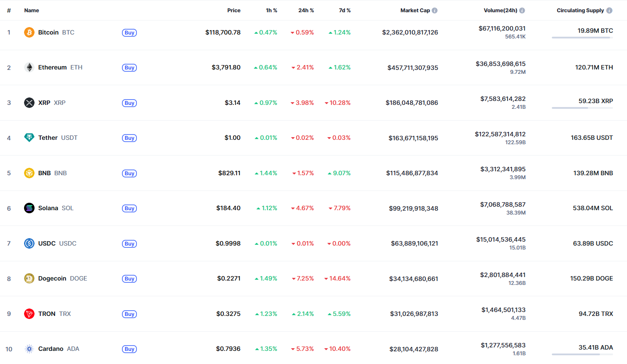Screen dimensions: 627x364
Task: Click Tether's 24h volume $122,587,314,812
Action: (x=500, y=134)
